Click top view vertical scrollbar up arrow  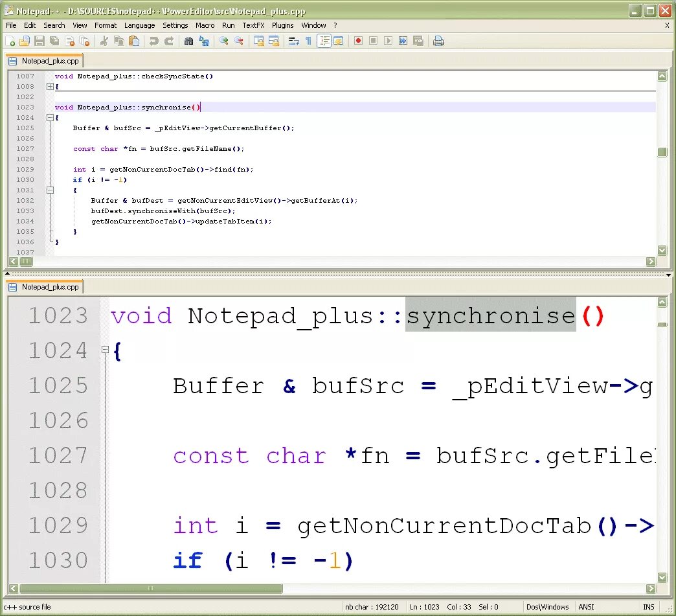click(x=662, y=76)
